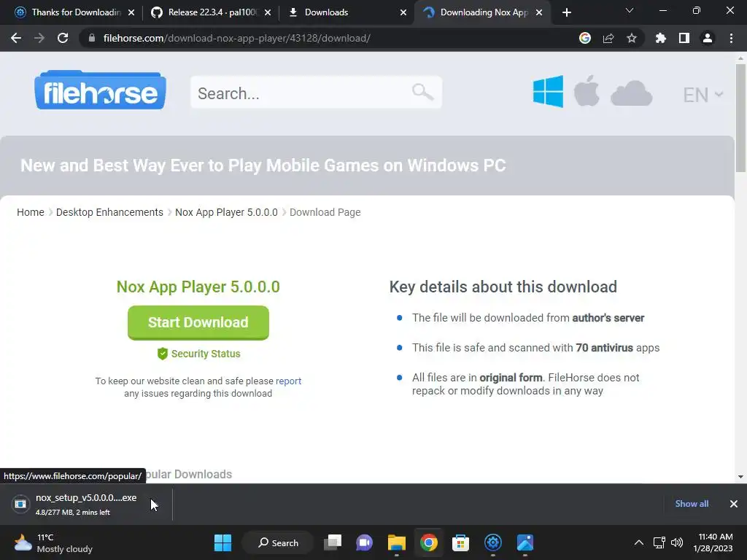Select the Windows platform icon
Screen dimensions: 747x560
pyautogui.click(x=548, y=91)
